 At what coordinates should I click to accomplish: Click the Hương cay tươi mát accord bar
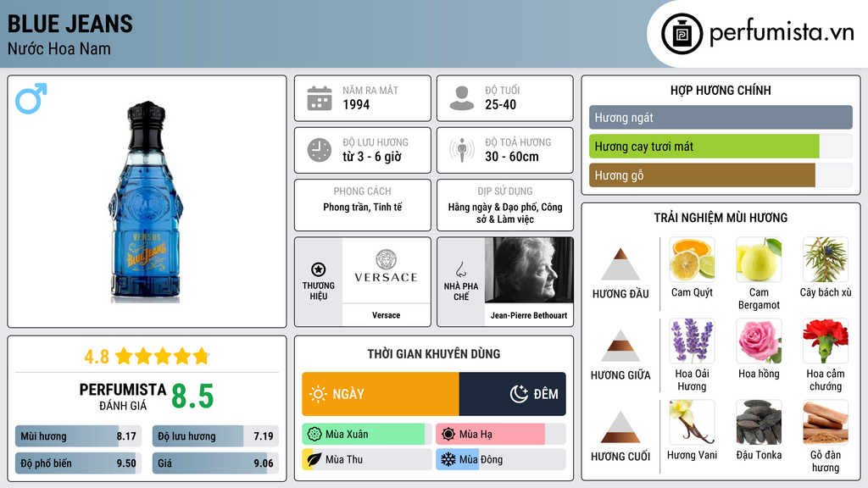704,147
